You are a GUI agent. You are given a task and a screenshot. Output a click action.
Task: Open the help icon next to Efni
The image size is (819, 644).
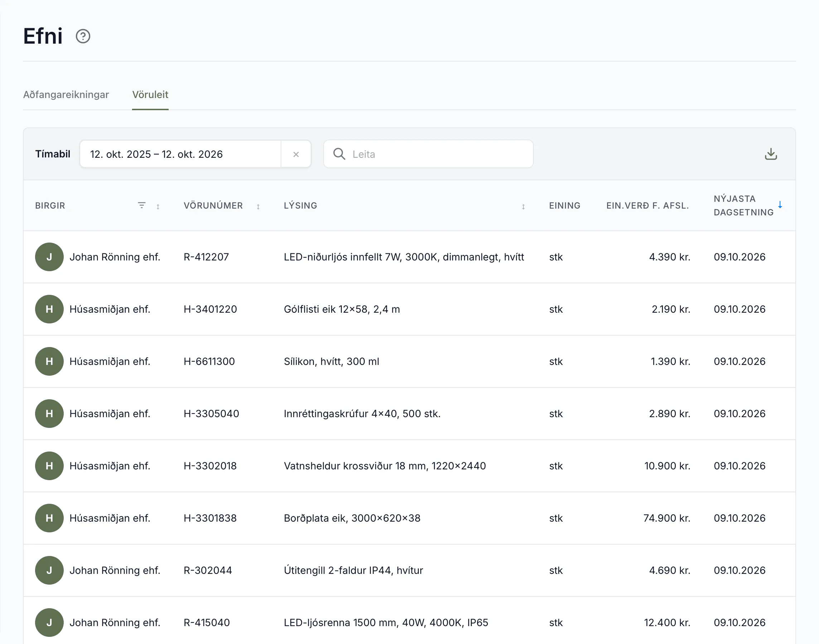[x=83, y=36]
